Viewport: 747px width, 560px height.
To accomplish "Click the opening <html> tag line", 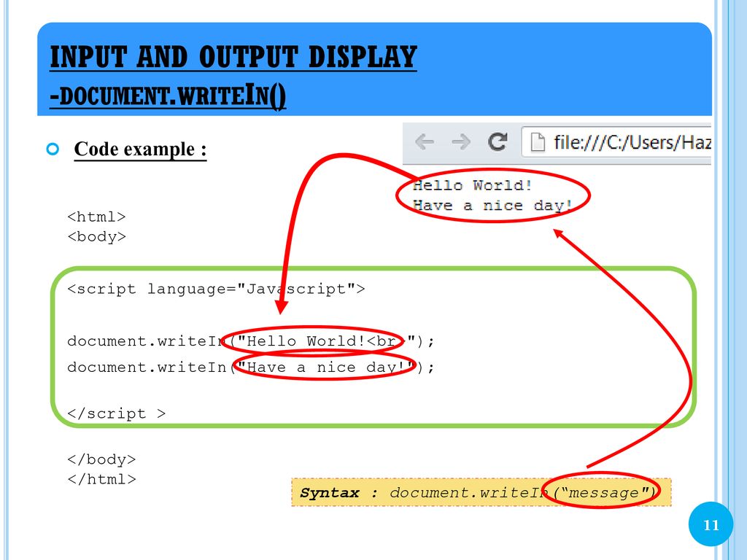I will 96,217.
